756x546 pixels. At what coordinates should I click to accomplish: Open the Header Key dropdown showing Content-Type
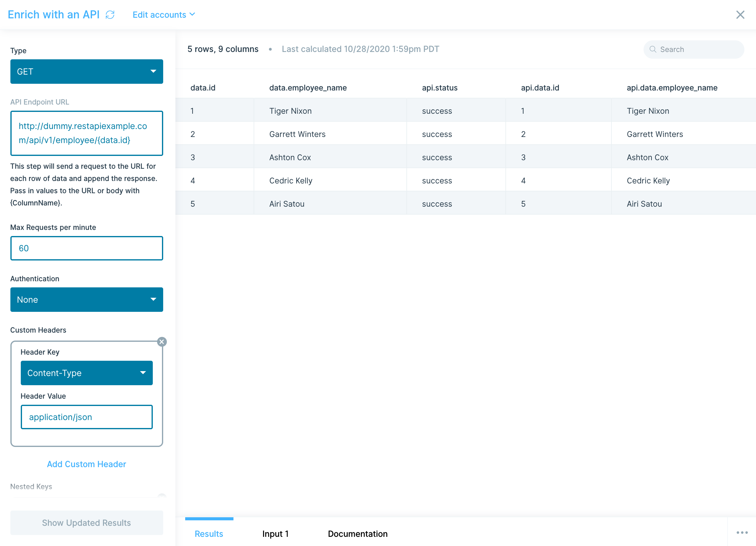pos(87,373)
